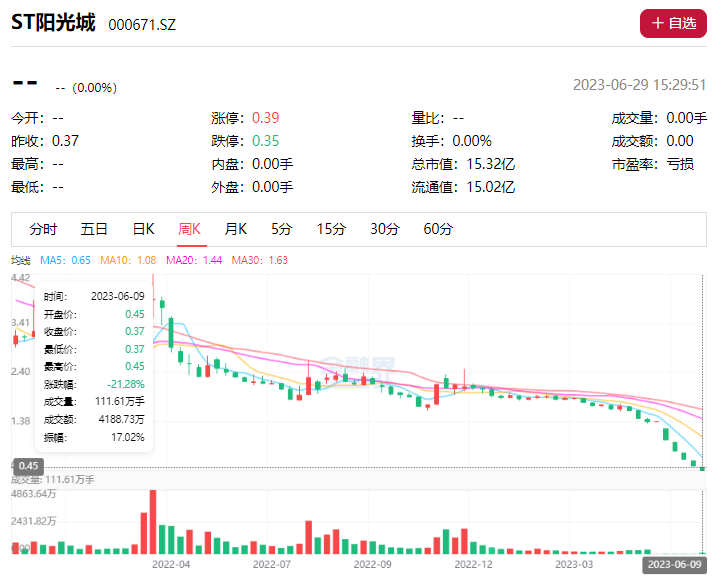The image size is (718, 580).
Task: Click the 4.42 price axis label
Action: coord(21,278)
